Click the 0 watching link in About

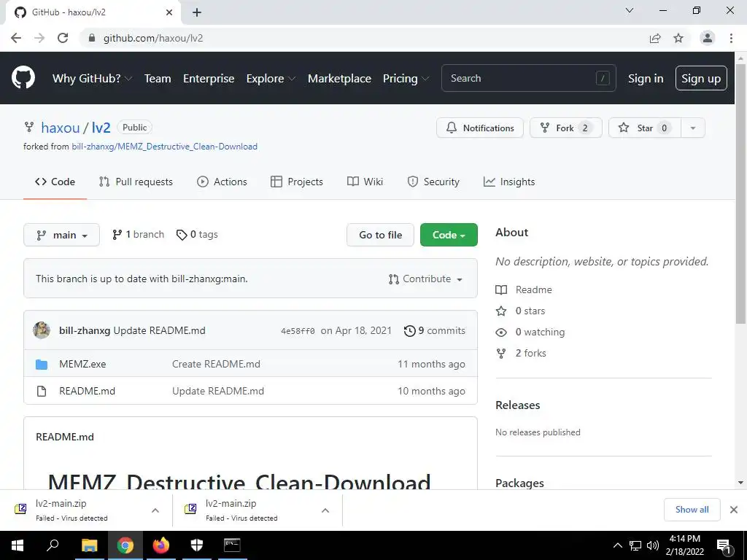coord(530,332)
